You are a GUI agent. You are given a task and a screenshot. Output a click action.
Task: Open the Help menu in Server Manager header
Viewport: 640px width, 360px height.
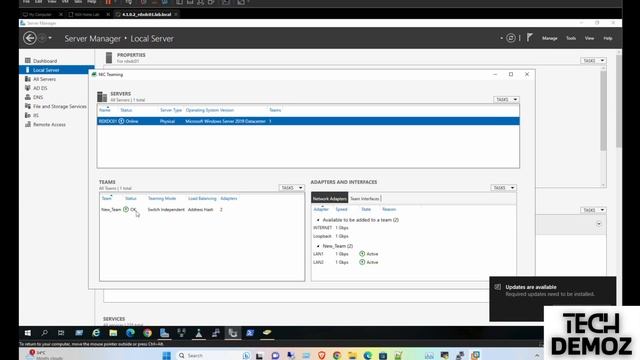(x=608, y=38)
